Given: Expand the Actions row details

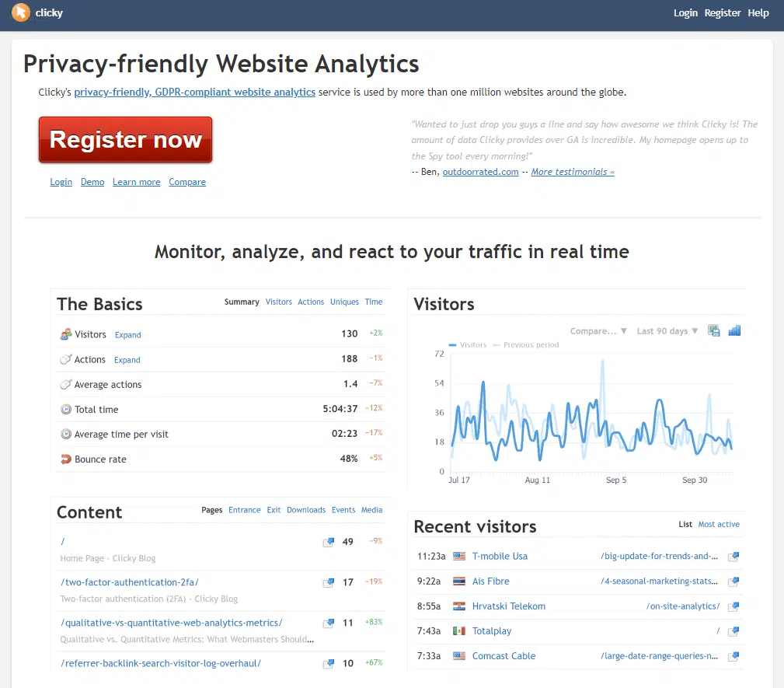Looking at the screenshot, I should point(127,360).
